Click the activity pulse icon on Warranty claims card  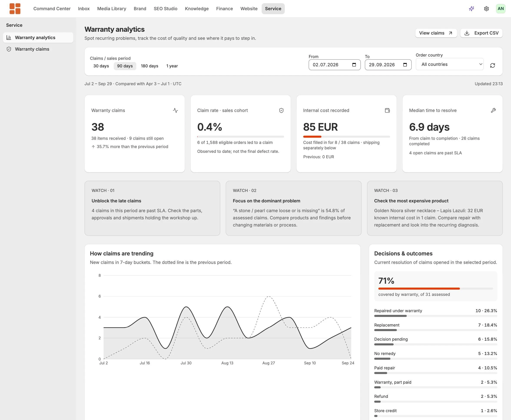click(176, 111)
